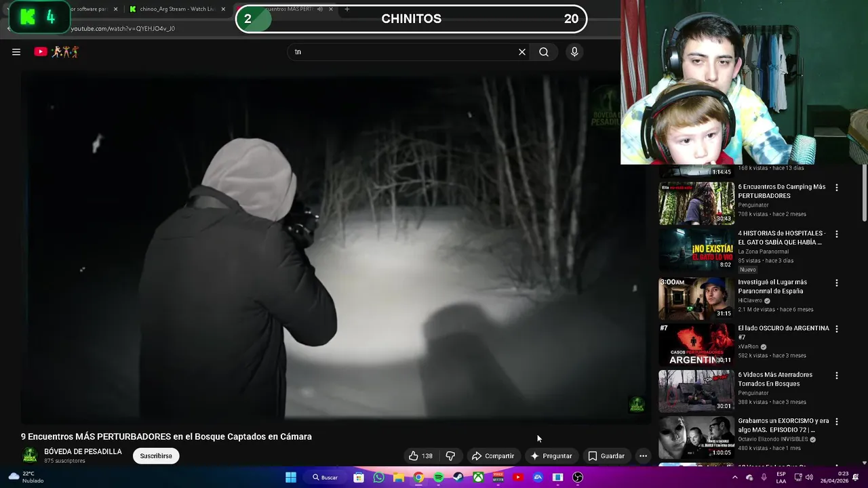The width and height of the screenshot is (868, 488).
Task: Open thumbnail of 6 Encuentros De Camping
Action: 696,203
